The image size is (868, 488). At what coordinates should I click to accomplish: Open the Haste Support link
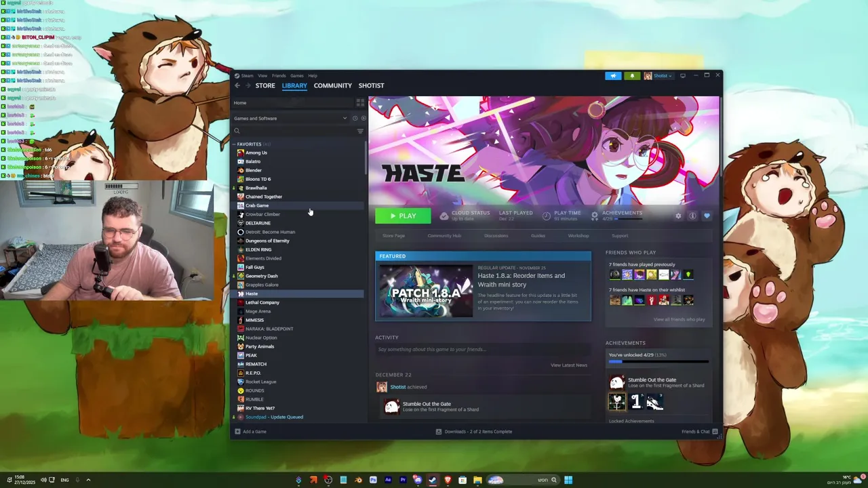(x=620, y=236)
